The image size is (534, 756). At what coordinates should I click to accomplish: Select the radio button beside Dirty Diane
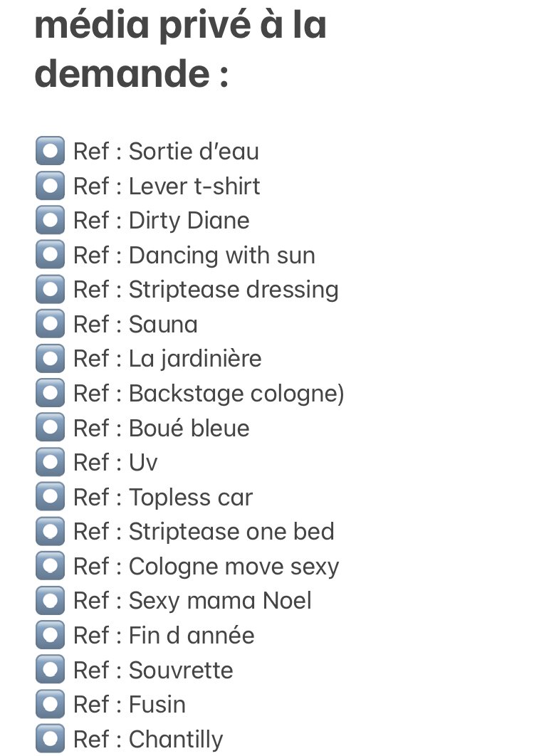50,221
